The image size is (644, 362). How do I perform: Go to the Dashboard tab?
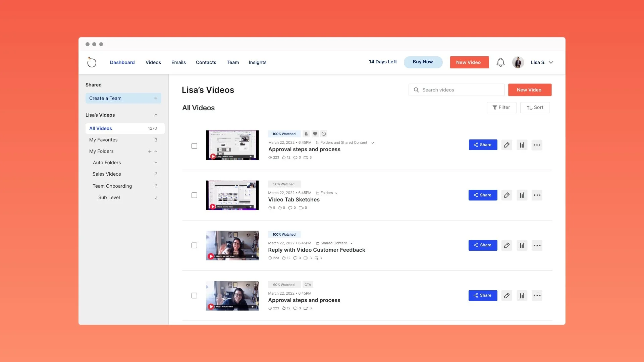coord(122,62)
